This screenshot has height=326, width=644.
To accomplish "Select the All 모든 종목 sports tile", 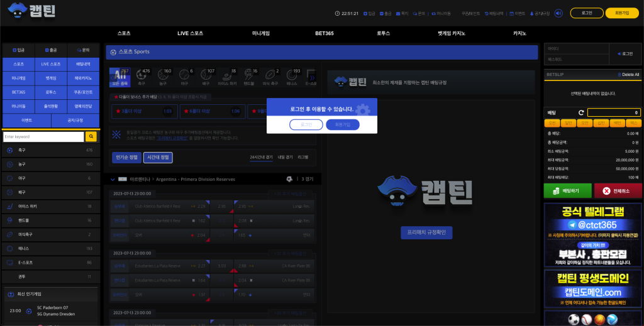I will (x=120, y=77).
